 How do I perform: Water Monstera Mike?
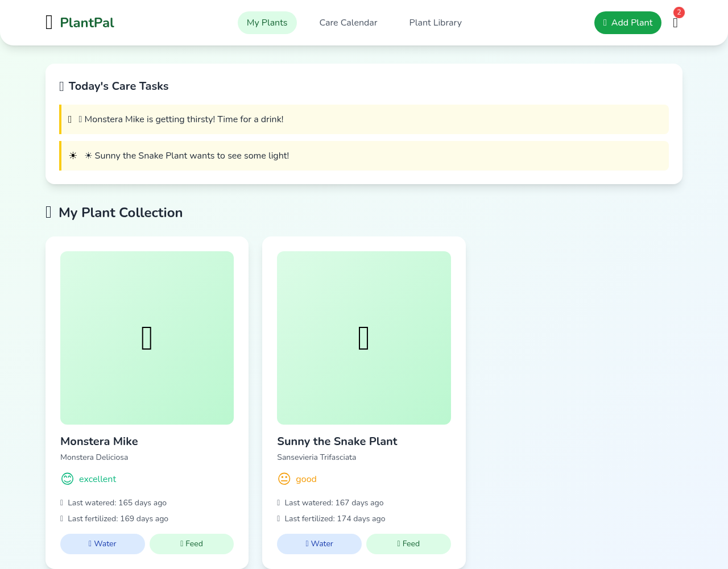102,544
